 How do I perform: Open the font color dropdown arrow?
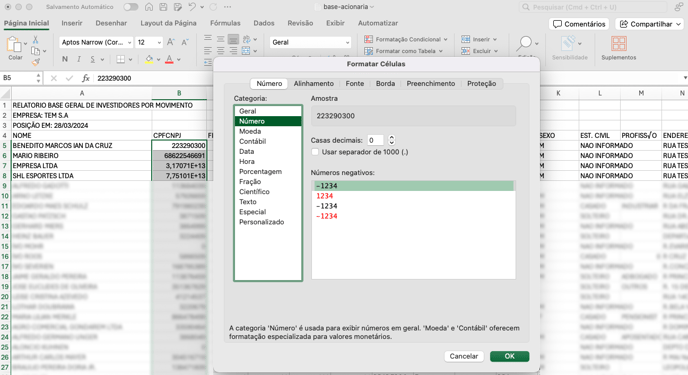point(179,60)
